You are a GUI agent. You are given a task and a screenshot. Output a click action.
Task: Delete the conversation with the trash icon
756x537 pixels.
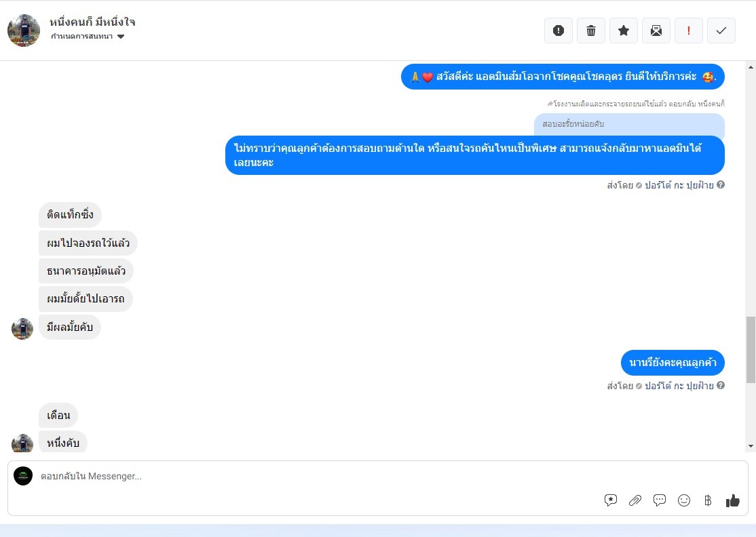[x=590, y=31]
